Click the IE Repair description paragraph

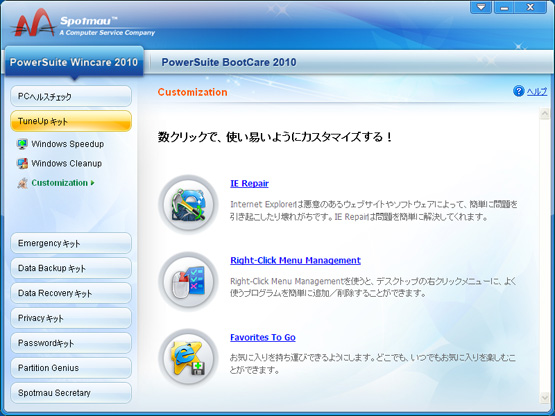click(373, 210)
